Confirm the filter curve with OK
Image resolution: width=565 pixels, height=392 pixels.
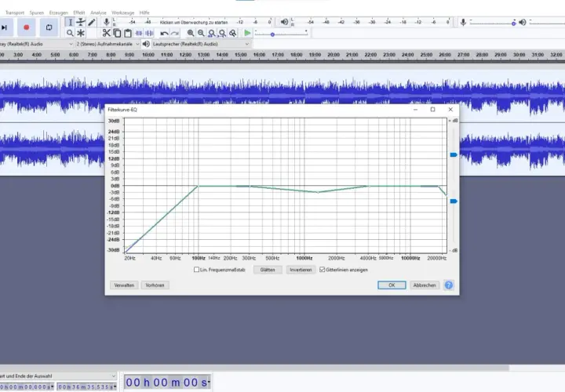point(392,285)
